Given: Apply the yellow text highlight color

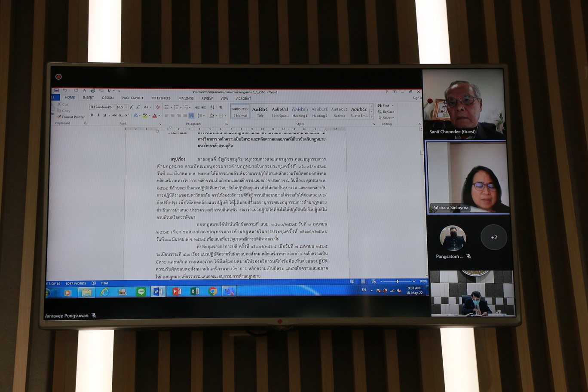Looking at the screenshot, I should (x=145, y=115).
